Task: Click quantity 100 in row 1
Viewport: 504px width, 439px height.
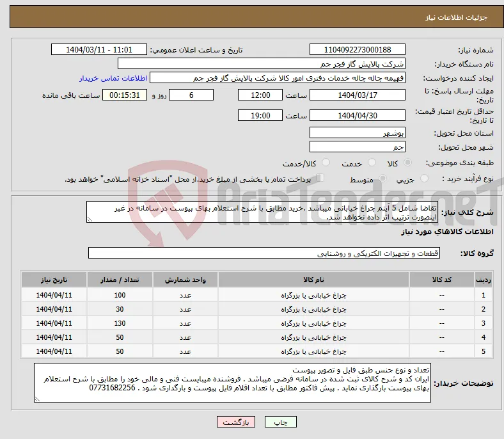Action: 120,295
